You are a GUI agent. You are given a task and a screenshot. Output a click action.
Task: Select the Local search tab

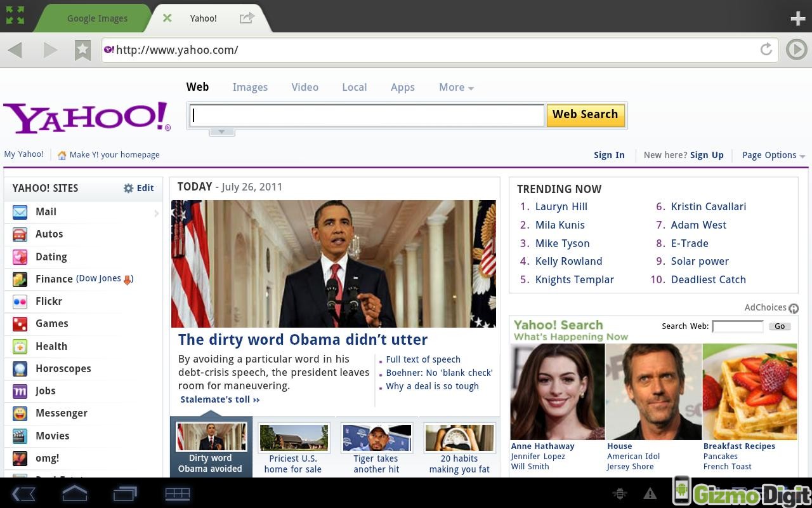pos(354,87)
